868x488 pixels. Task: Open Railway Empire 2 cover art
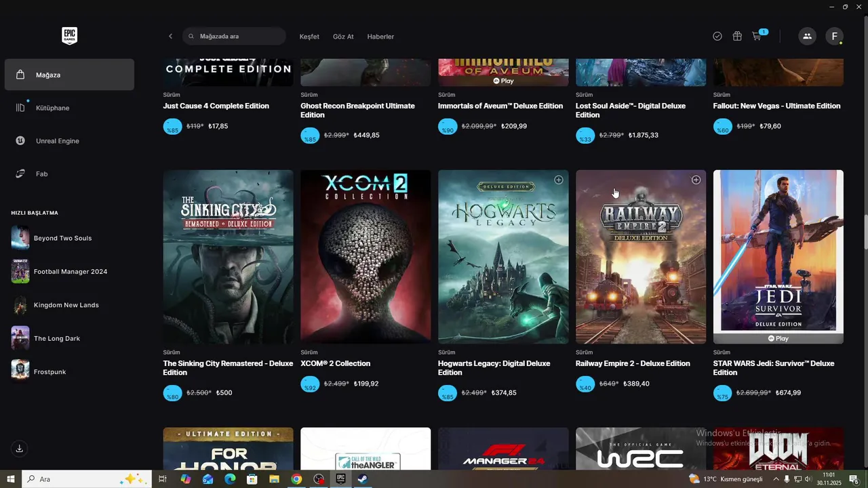[x=641, y=257]
